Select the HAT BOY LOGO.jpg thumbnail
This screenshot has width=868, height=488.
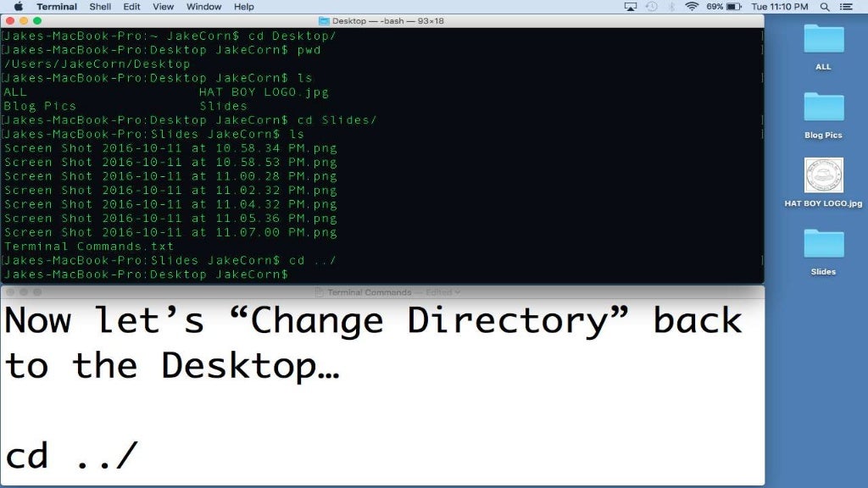[x=823, y=175]
